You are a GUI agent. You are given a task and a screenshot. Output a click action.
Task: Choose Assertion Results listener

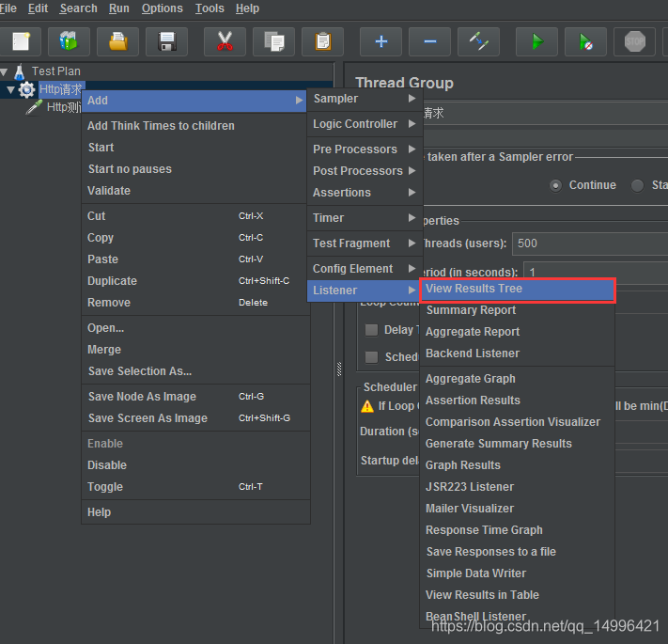(517, 401)
